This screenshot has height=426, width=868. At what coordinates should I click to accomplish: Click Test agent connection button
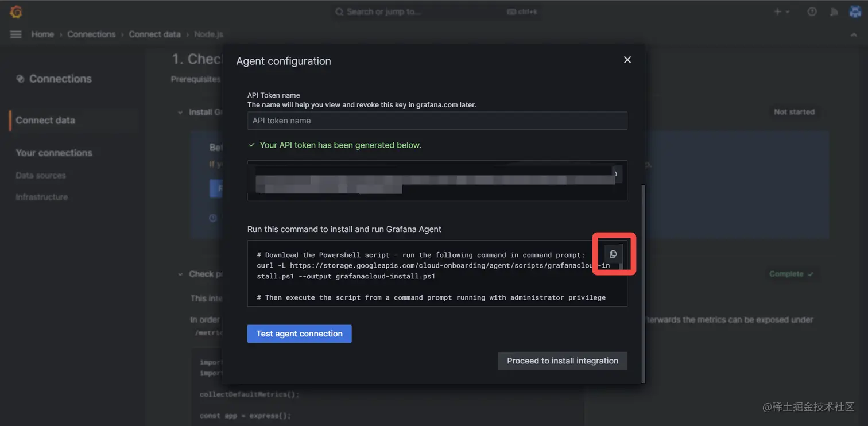299,334
